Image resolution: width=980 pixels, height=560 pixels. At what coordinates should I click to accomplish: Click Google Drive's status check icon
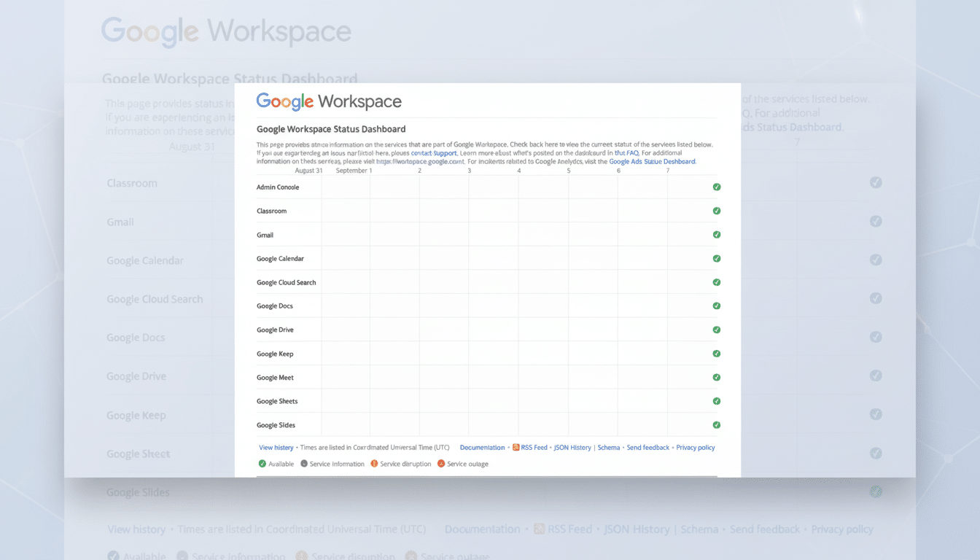tap(716, 330)
